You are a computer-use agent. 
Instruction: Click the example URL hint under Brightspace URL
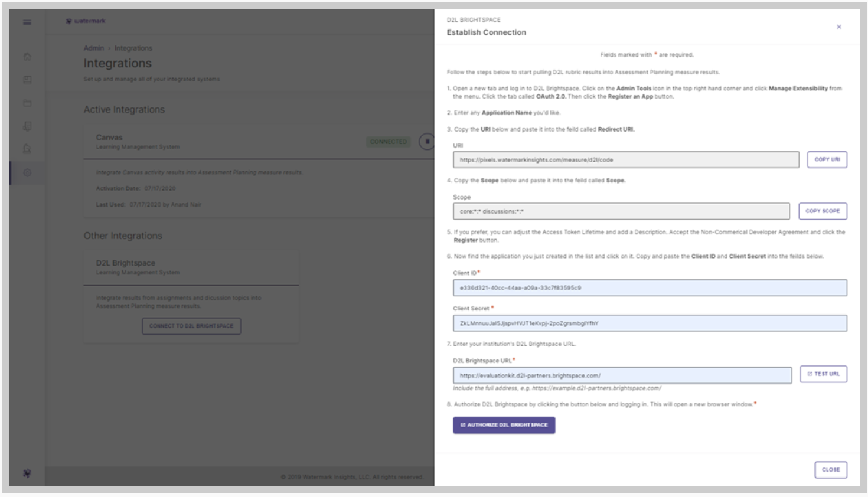point(557,388)
